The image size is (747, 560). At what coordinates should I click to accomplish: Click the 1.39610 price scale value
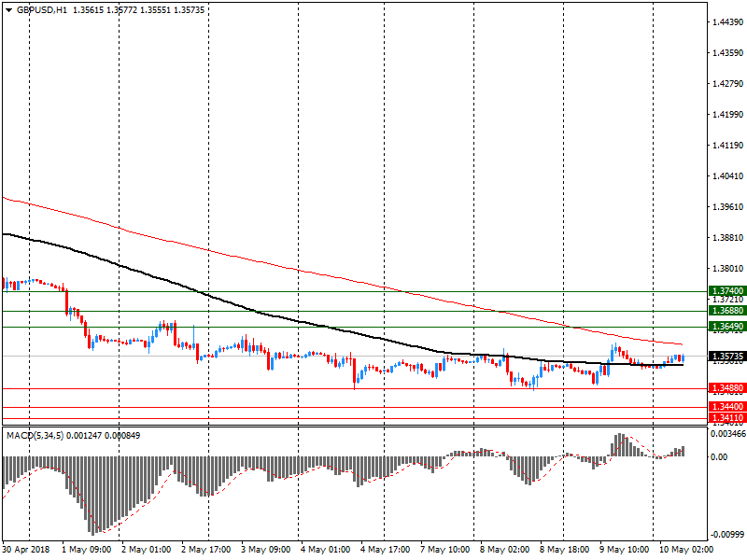[x=727, y=206]
